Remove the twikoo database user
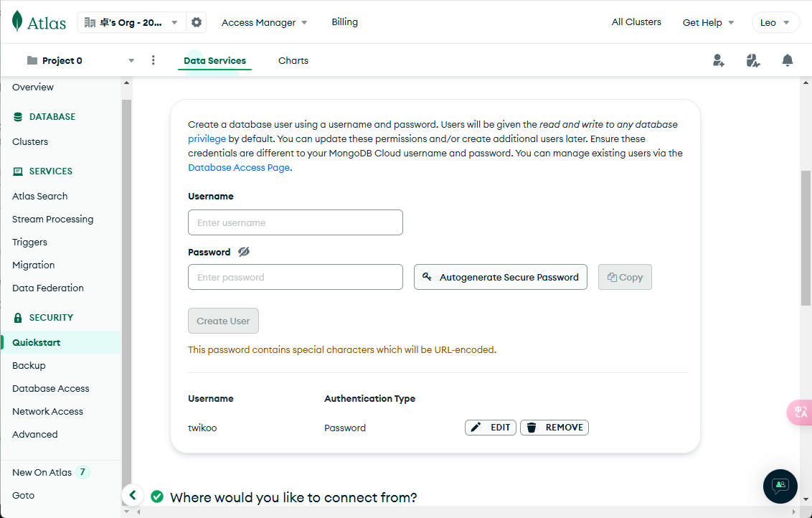Screen dimensions: 812x518 (x=554, y=428)
